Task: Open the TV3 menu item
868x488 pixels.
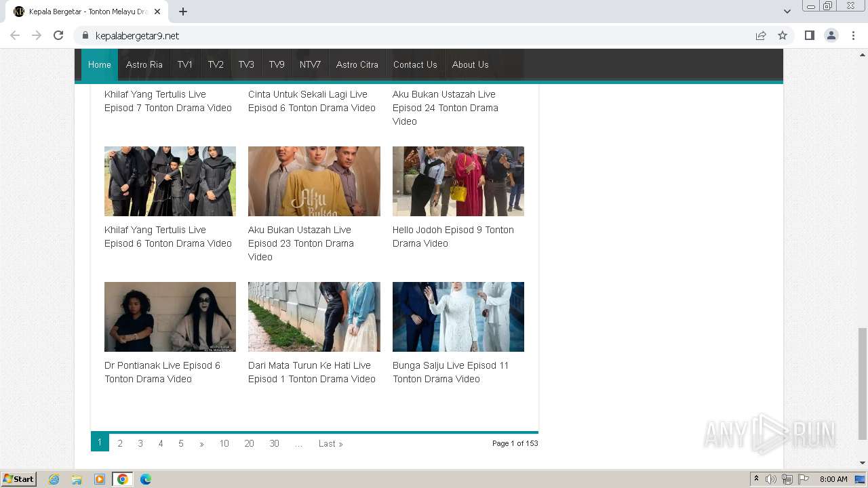Action: click(246, 64)
